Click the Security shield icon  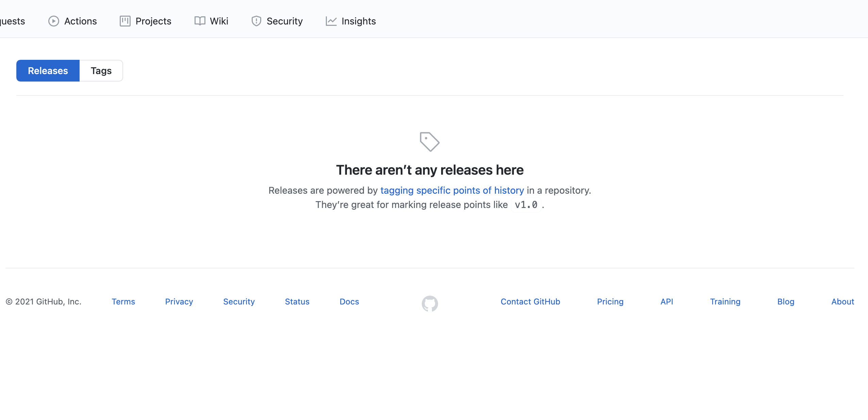256,21
